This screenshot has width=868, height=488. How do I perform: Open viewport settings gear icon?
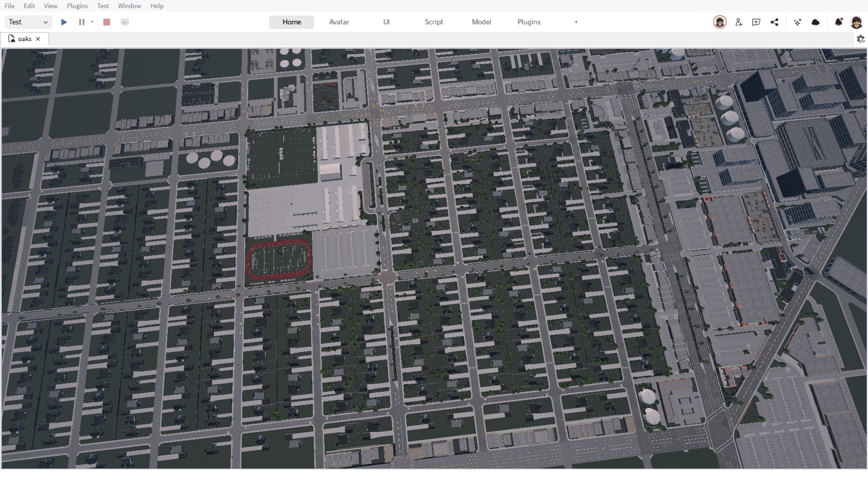pos(860,39)
